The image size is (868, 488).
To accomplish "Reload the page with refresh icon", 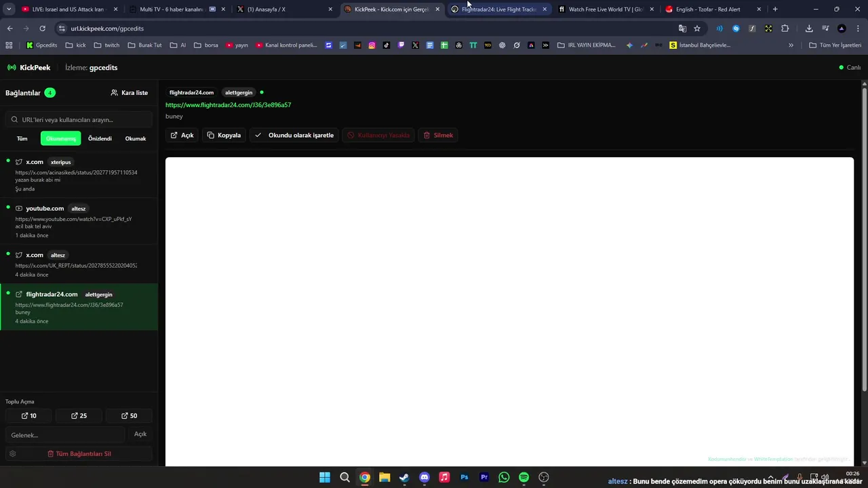I will tap(42, 28).
